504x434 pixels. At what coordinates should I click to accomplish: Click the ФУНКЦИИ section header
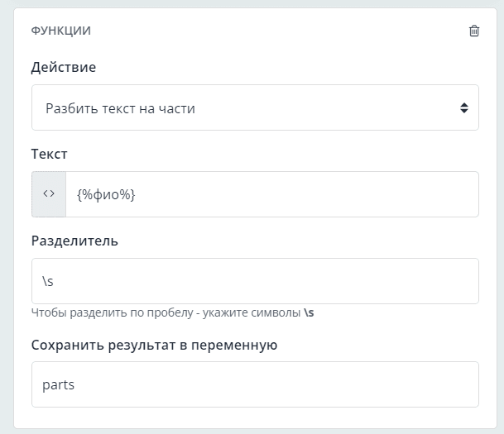pos(61,31)
